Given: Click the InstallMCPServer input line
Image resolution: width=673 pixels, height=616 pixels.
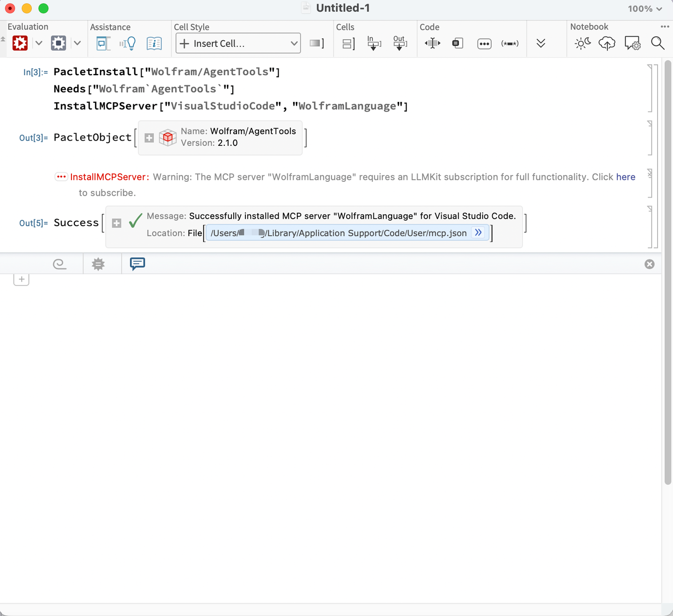Looking at the screenshot, I should 231,106.
